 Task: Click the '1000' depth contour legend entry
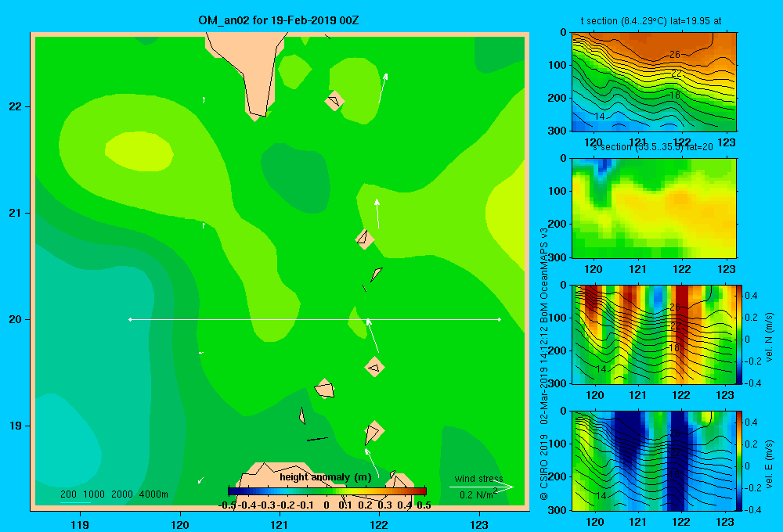pyautogui.click(x=94, y=494)
